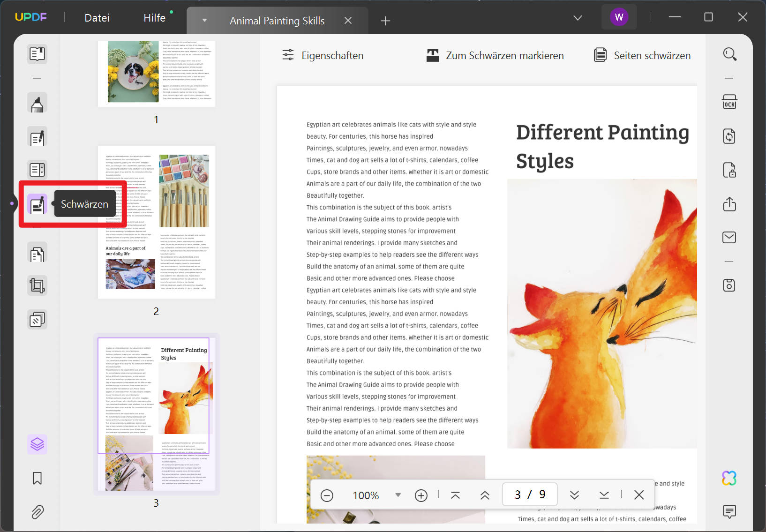
Task: Open the Crop Pages tool
Action: coord(37,285)
